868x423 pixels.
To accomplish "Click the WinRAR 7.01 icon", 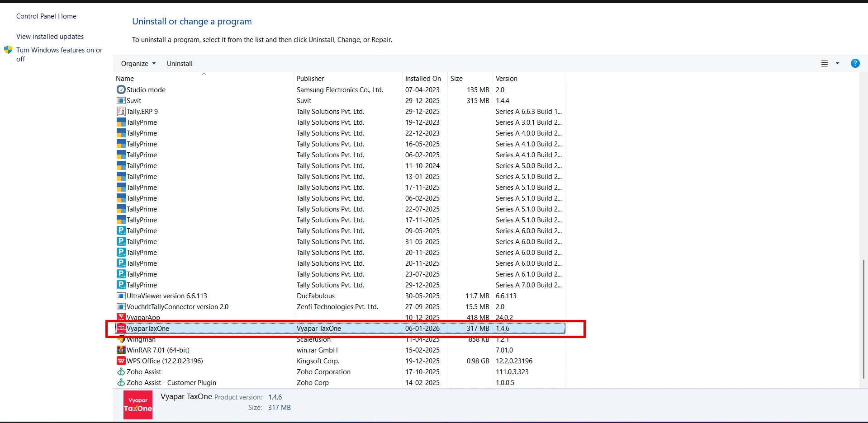I will [x=121, y=350].
